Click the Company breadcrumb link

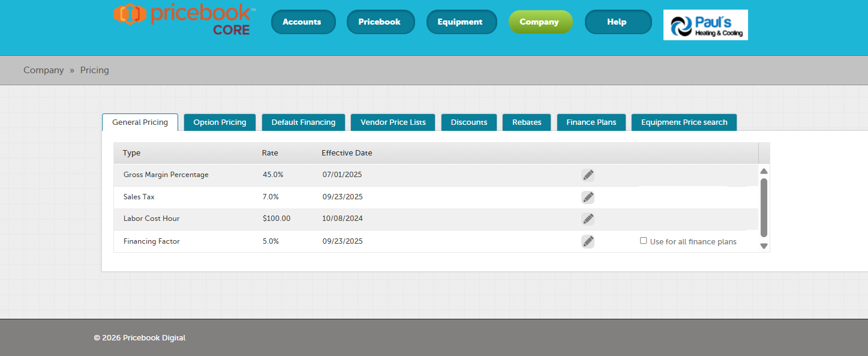point(43,70)
